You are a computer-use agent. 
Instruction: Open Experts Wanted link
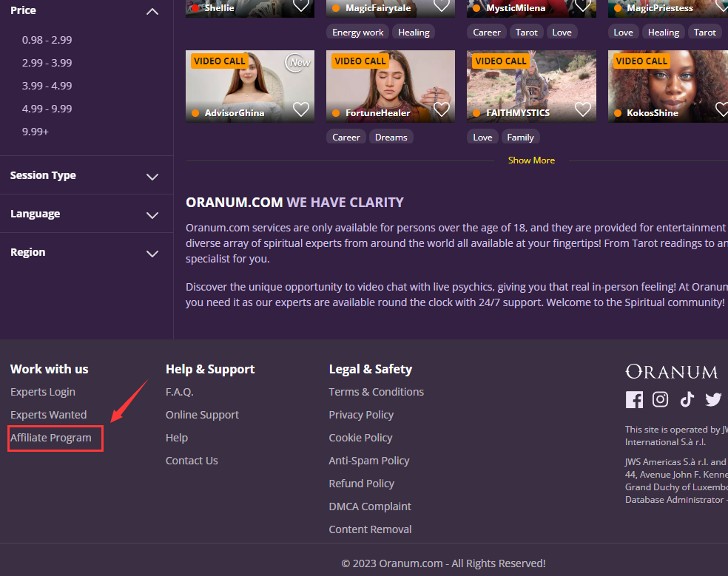[48, 415]
